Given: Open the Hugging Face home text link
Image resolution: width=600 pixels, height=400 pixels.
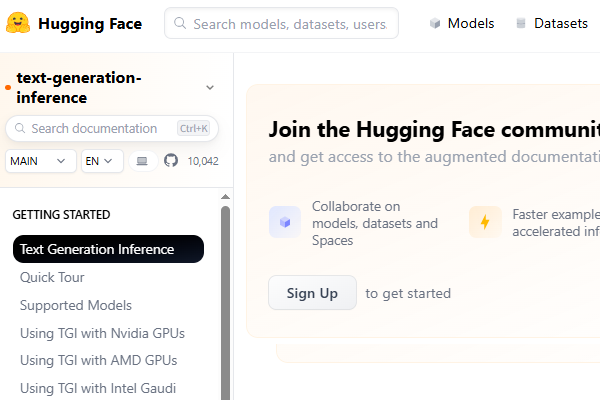Looking at the screenshot, I should (x=90, y=24).
